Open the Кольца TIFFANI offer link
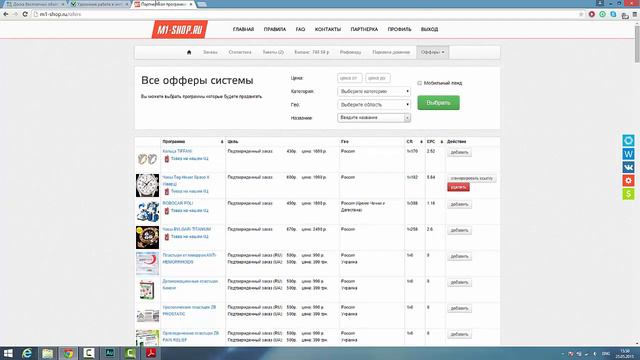This screenshot has width=640, height=360. [x=177, y=151]
